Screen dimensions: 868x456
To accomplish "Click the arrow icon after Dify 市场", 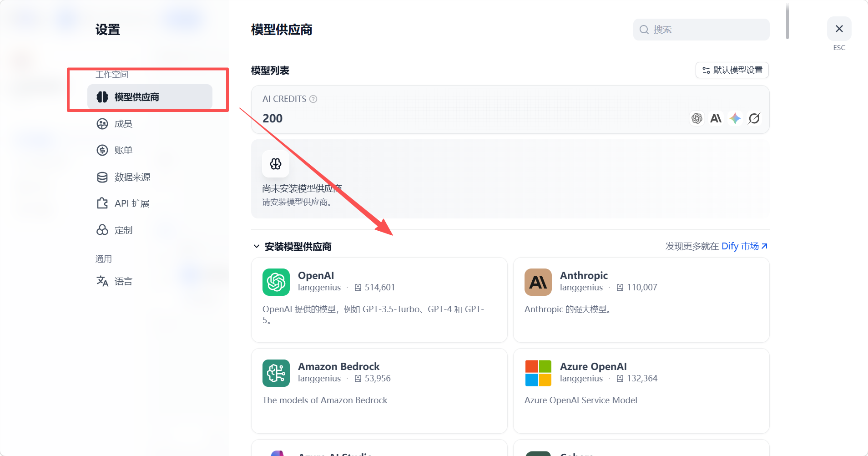I will click(764, 246).
